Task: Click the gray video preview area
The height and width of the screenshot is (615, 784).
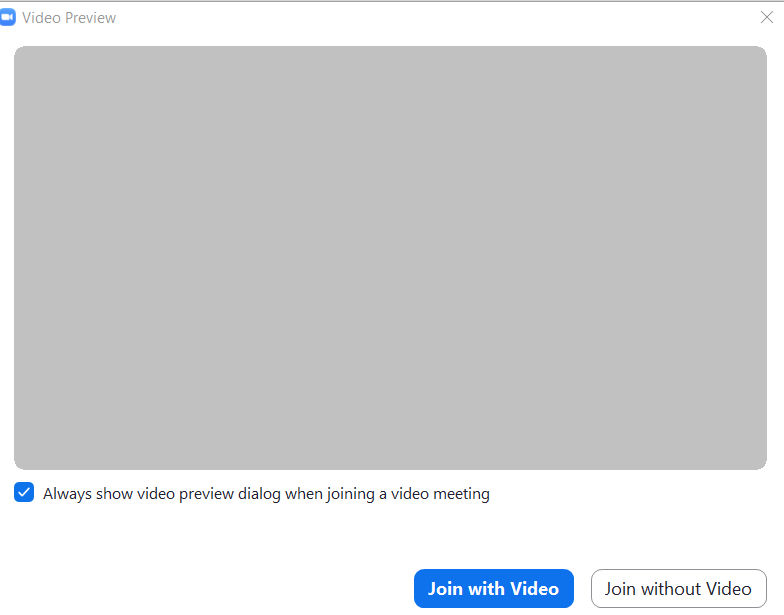Action: pyautogui.click(x=390, y=257)
